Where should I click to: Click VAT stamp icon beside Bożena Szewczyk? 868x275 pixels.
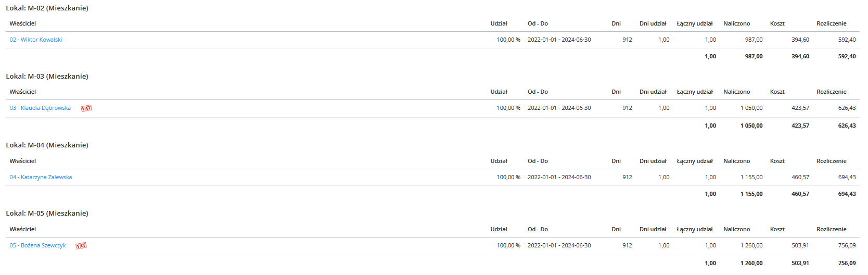pyautogui.click(x=81, y=246)
